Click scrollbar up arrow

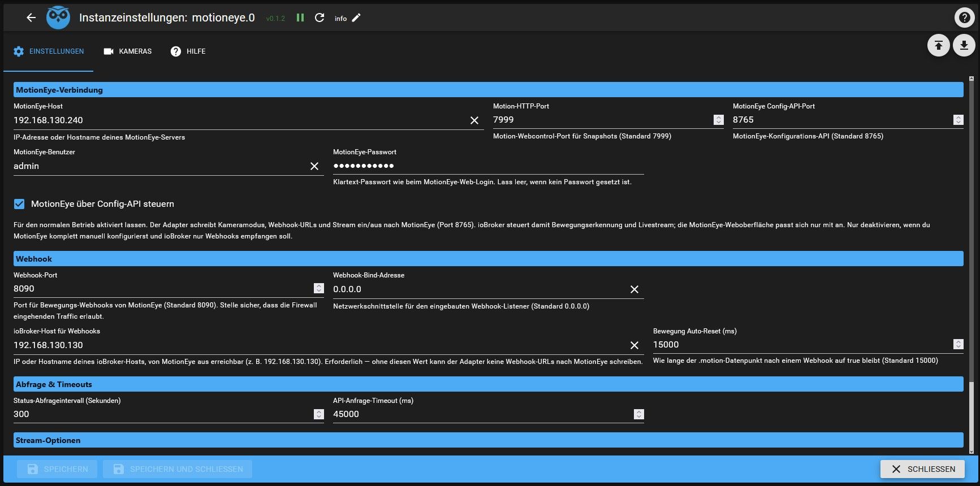point(972,79)
